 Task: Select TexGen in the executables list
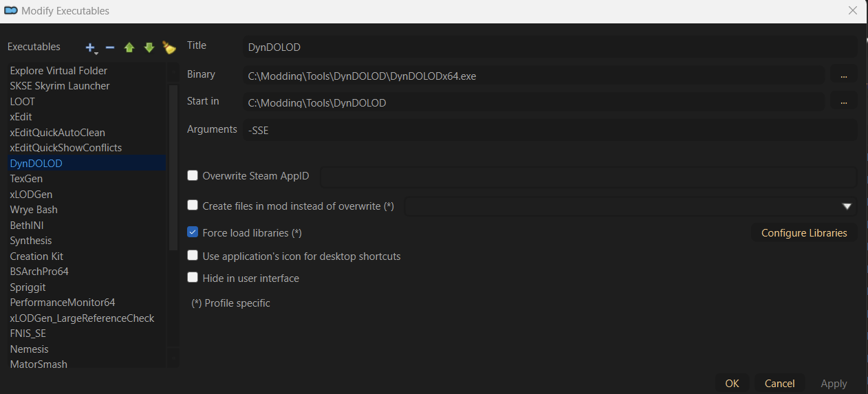[x=26, y=179]
